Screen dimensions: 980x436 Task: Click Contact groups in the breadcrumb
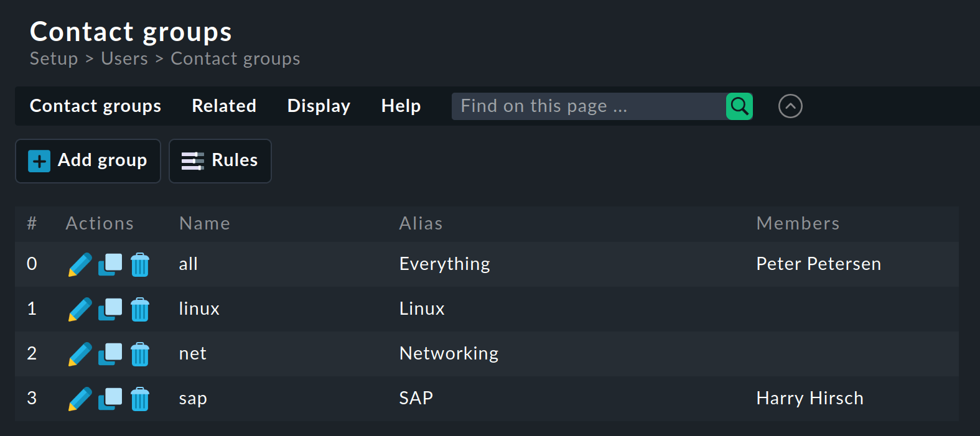tap(235, 59)
